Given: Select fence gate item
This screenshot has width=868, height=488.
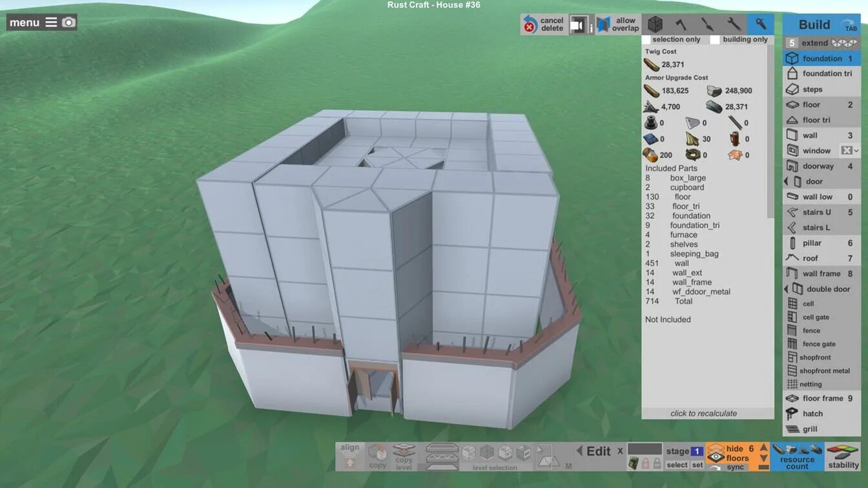Looking at the screenshot, I should point(821,344).
